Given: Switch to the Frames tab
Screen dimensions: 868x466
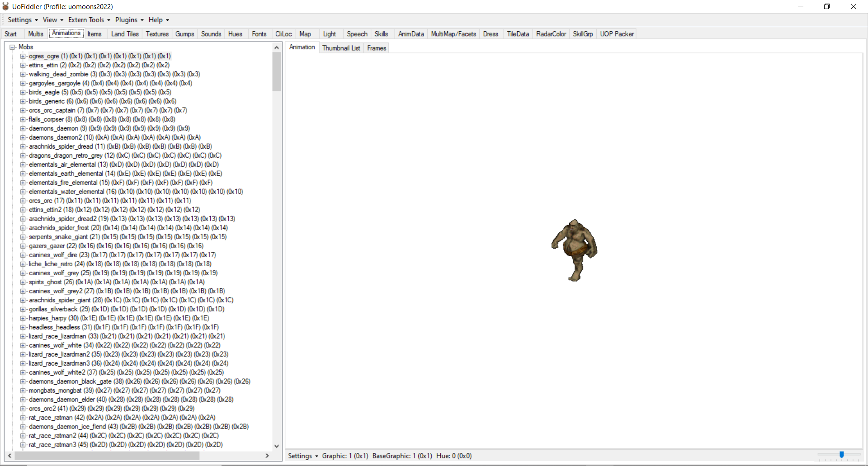Looking at the screenshot, I should [377, 48].
